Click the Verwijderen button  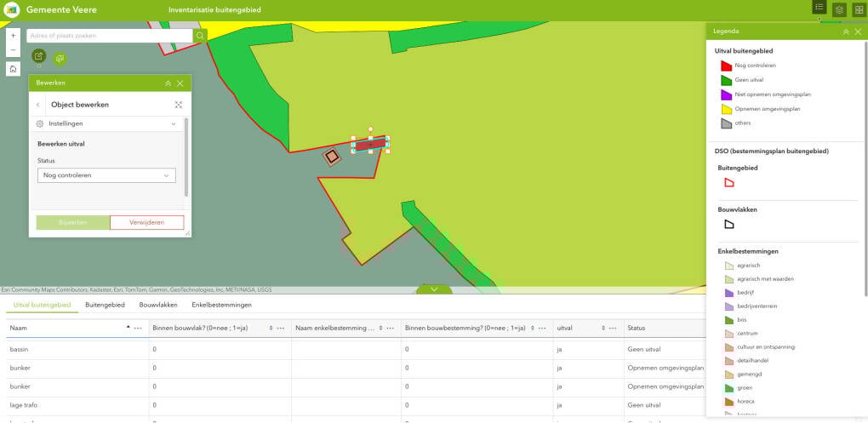point(146,222)
